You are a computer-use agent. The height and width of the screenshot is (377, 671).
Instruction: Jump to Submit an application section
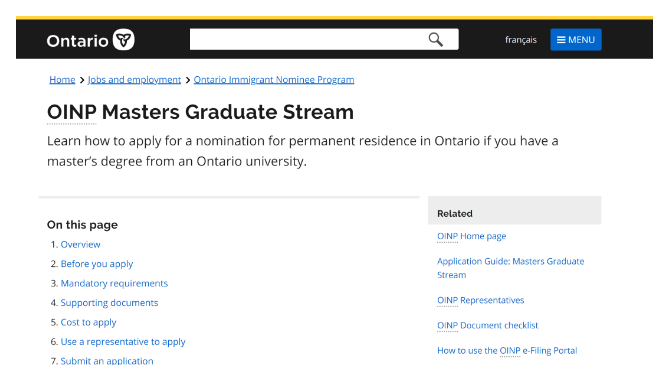[107, 361]
